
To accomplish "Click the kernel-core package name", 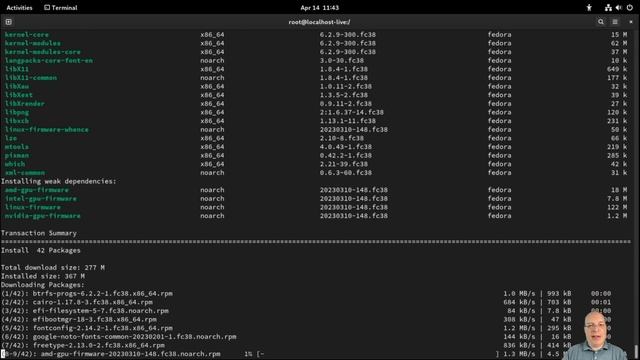I will pos(27,35).
